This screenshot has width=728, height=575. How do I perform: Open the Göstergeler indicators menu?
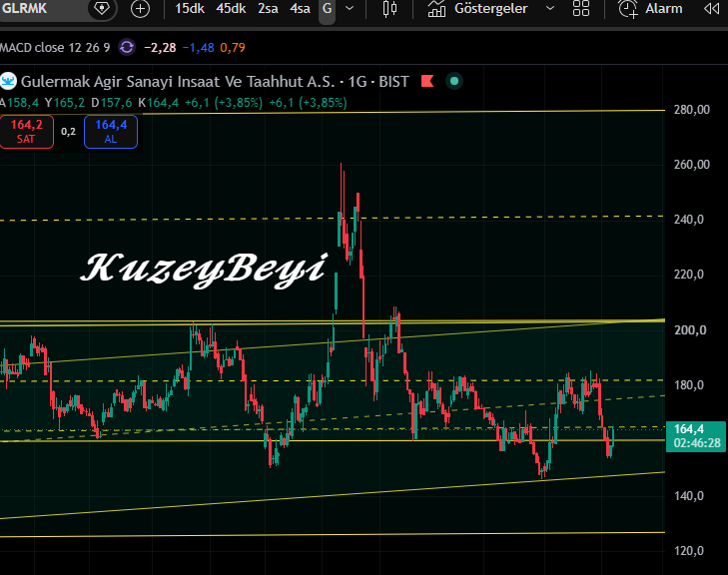(x=491, y=8)
